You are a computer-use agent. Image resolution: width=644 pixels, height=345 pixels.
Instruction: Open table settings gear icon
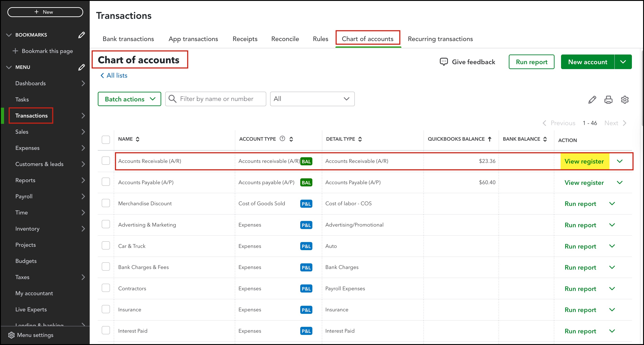point(624,100)
